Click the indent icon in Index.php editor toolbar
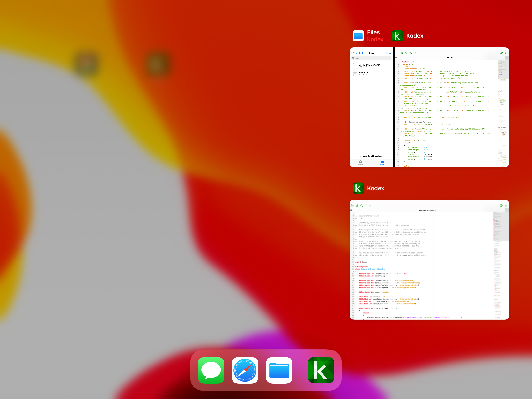This screenshot has width=532, height=399. 415,53
